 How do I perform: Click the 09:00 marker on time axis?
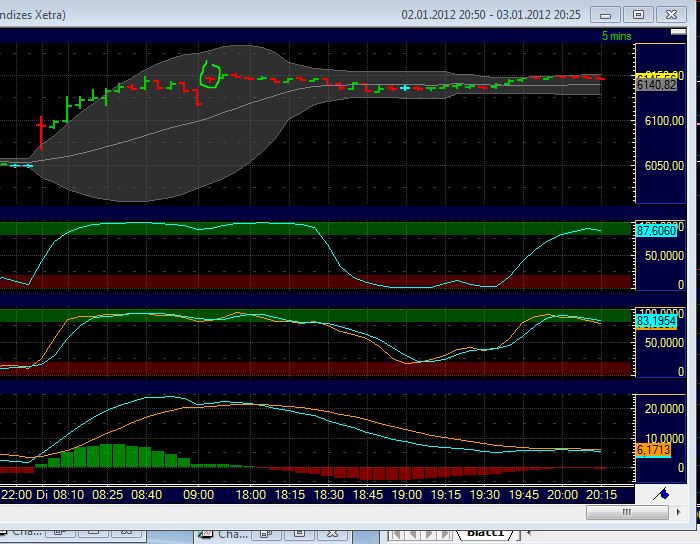198,494
